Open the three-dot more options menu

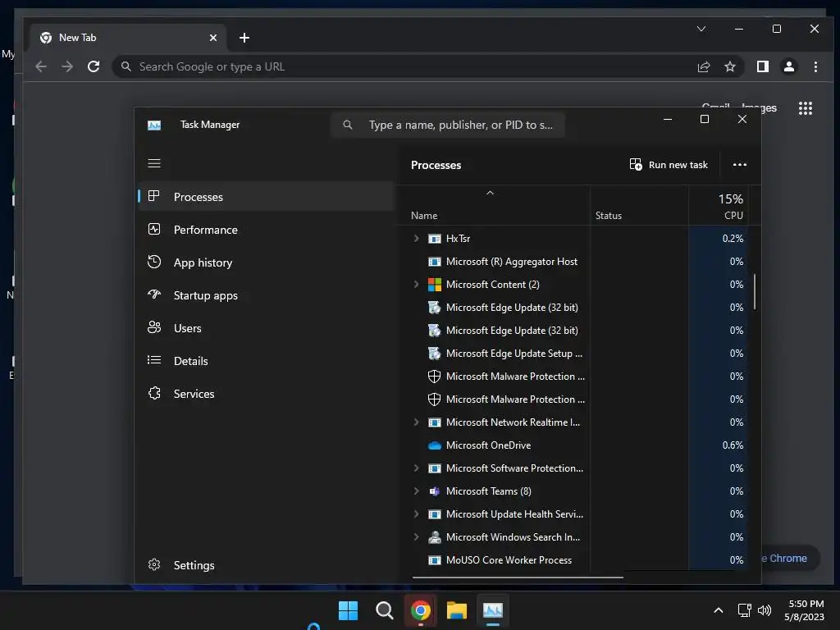(739, 164)
